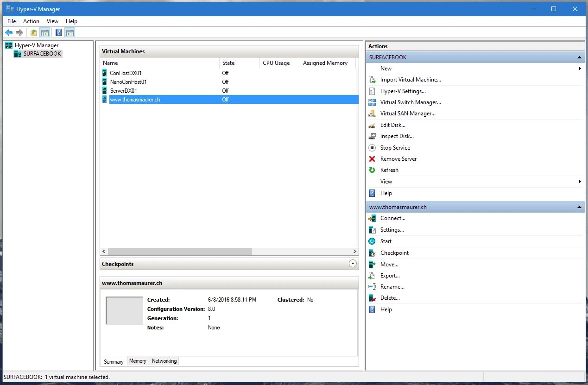This screenshot has width=588, height=385.
Task: Click Help under SURFACEBOOK actions
Action: pyautogui.click(x=386, y=193)
